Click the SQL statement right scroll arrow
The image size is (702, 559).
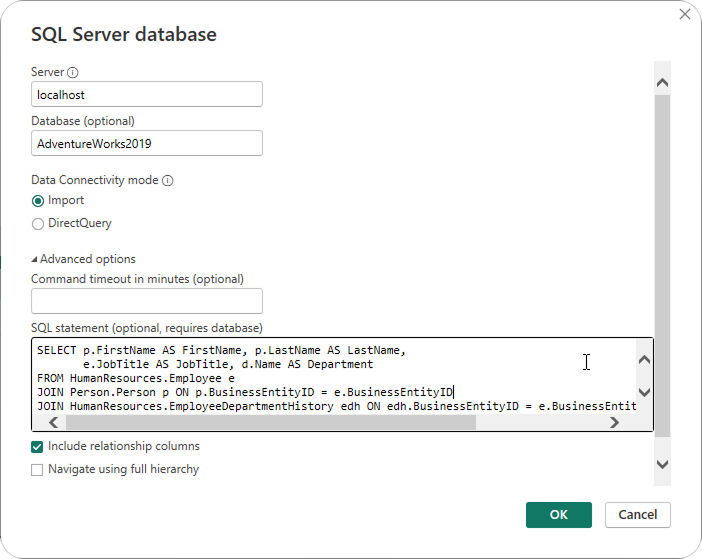(614, 423)
